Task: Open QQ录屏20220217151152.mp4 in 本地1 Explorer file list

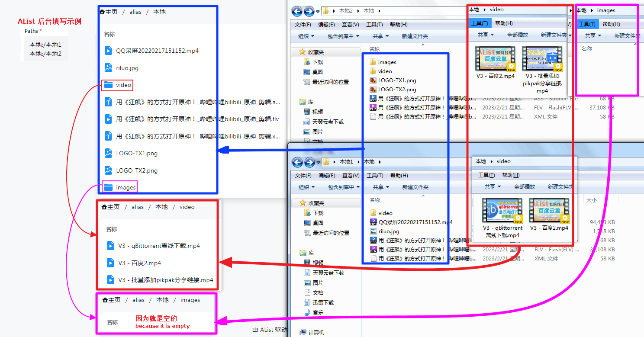Action: pyautogui.click(x=411, y=222)
